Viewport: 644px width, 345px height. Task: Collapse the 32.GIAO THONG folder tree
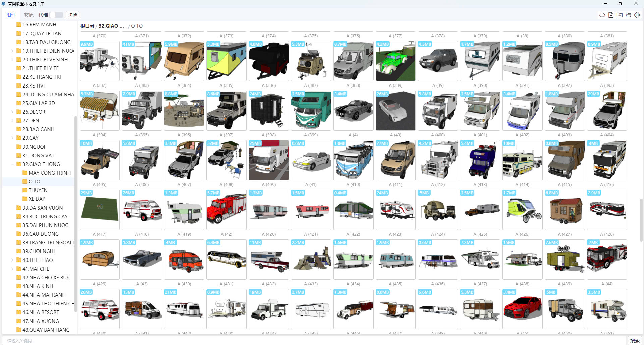click(x=12, y=164)
